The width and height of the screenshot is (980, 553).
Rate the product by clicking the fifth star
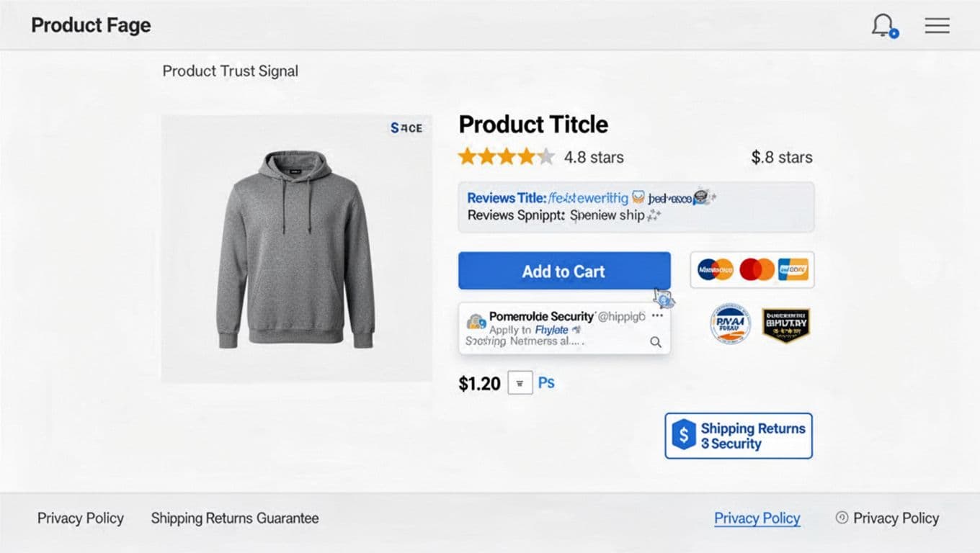pyautogui.click(x=545, y=156)
